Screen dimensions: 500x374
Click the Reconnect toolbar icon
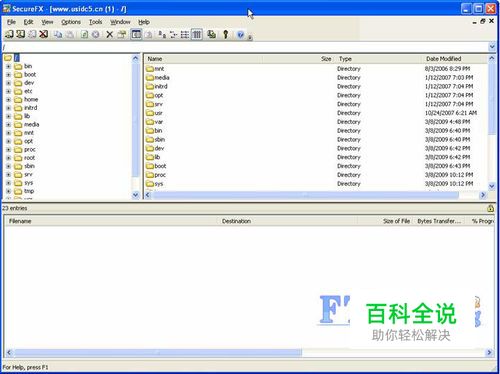(x=32, y=34)
